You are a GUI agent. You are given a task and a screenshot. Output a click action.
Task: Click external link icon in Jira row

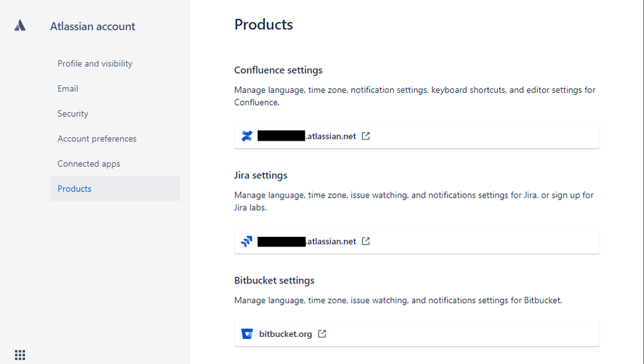click(x=366, y=241)
